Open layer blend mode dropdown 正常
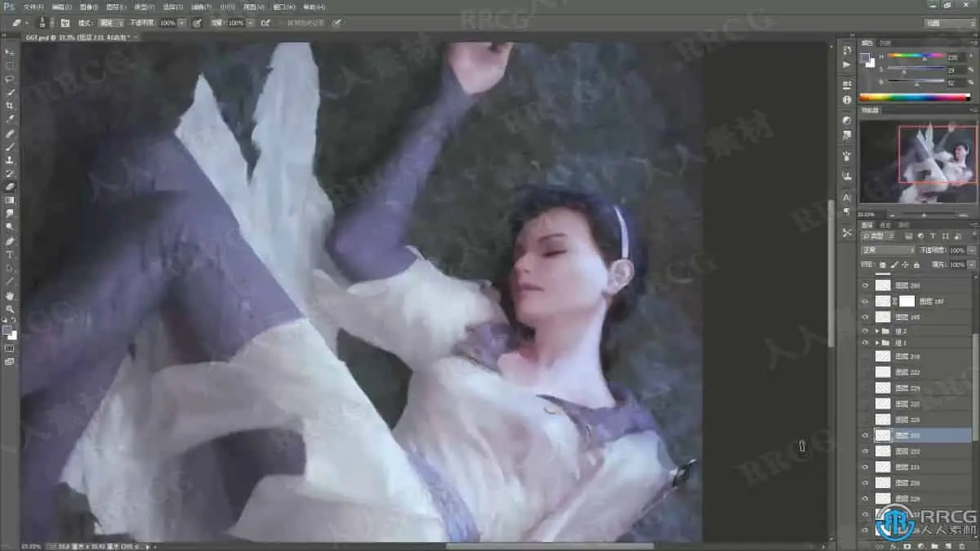980x551 pixels. click(x=889, y=251)
